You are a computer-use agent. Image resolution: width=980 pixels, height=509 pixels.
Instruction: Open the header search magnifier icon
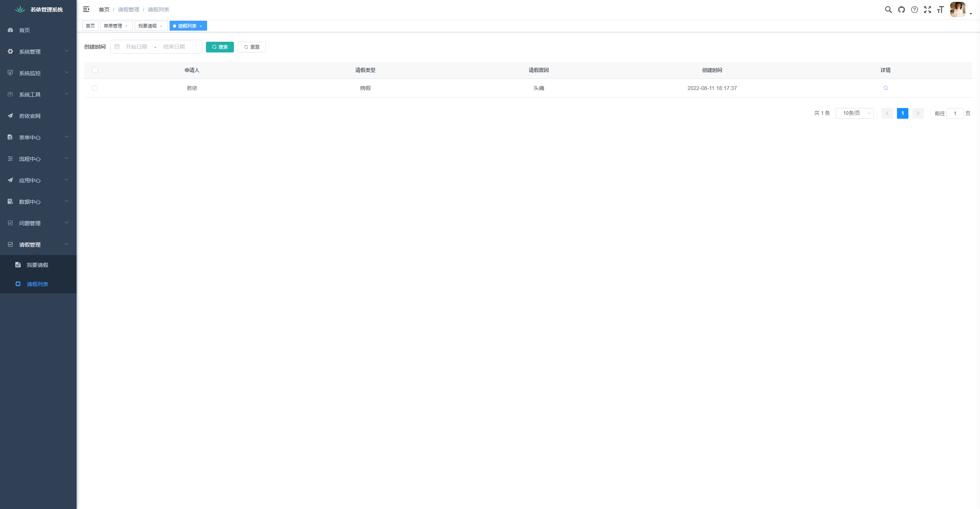(888, 10)
